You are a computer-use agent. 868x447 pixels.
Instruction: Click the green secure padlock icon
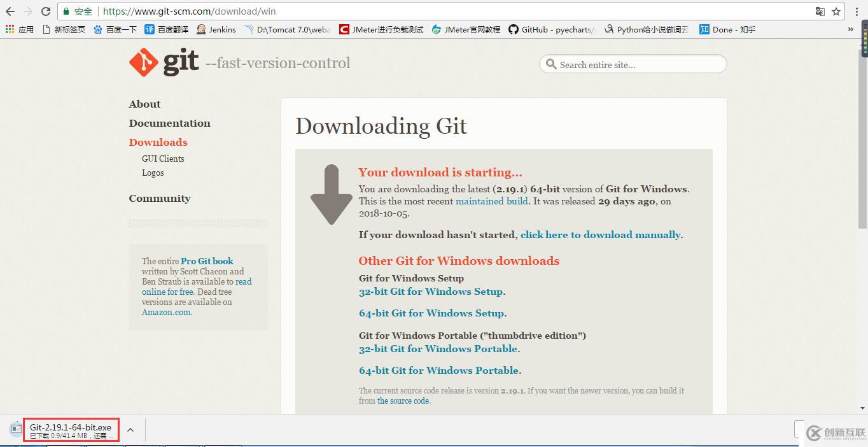(66, 11)
